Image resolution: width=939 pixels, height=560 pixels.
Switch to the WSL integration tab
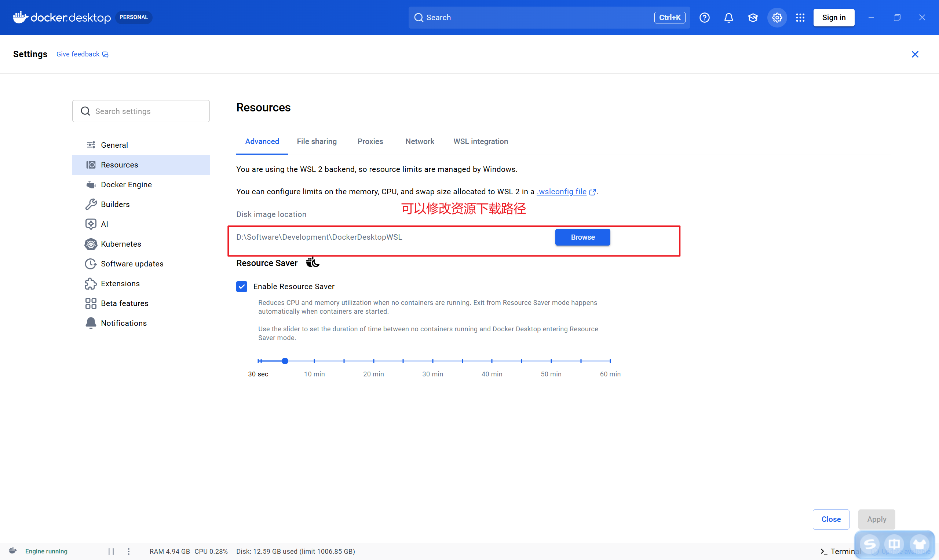point(481,141)
